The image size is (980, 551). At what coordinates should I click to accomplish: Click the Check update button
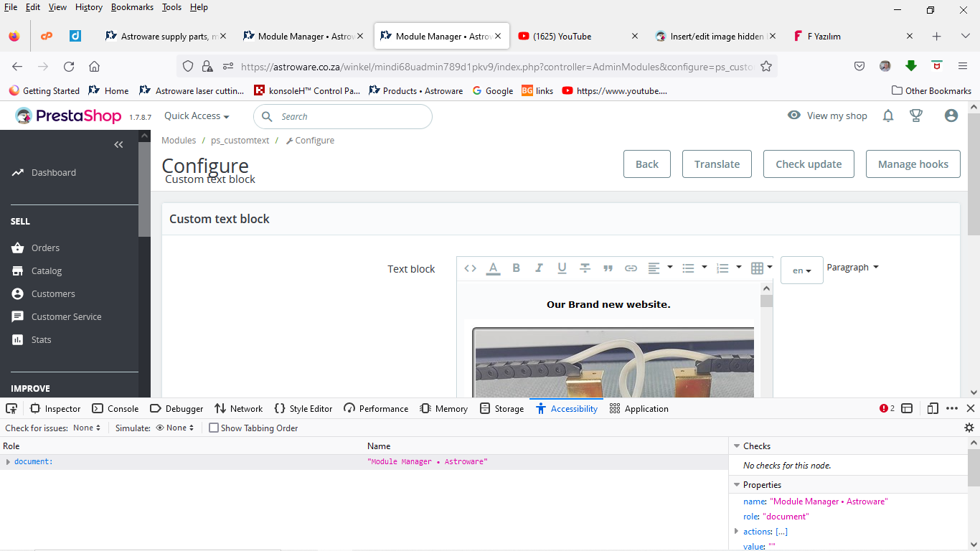(809, 164)
